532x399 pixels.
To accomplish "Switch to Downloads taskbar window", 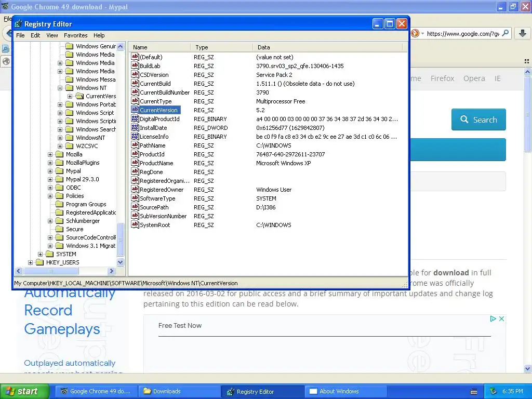I will 179,391.
